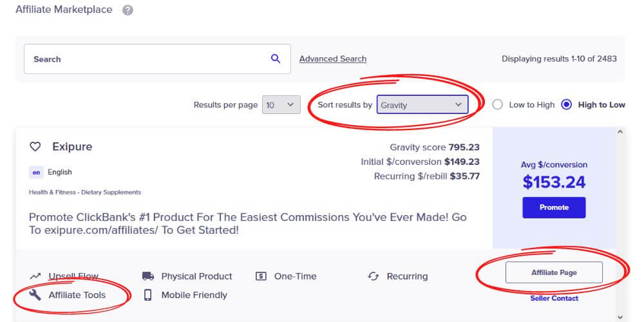The image size is (644, 322).
Task: Click the scroll up arrow of listing
Action: 620,132
